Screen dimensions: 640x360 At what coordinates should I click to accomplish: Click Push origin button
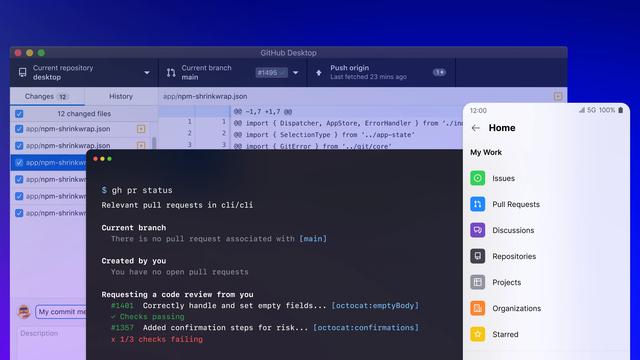(381, 73)
